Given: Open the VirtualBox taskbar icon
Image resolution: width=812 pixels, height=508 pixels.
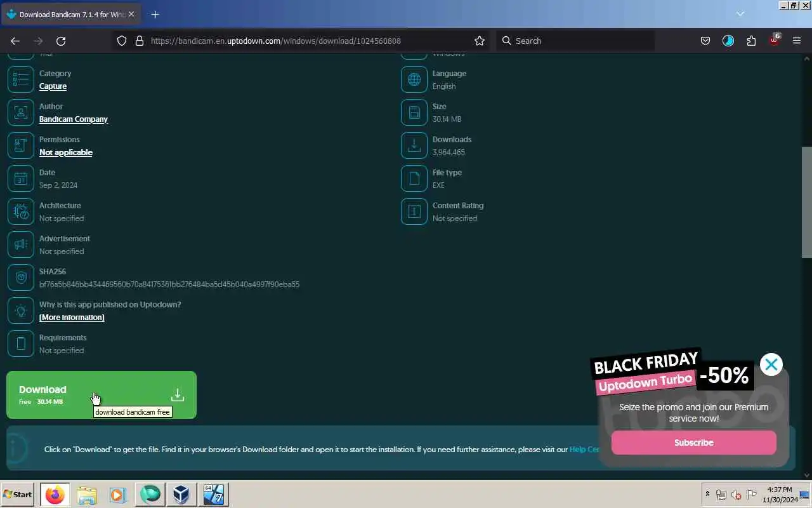Looking at the screenshot, I should pyautogui.click(x=181, y=494).
